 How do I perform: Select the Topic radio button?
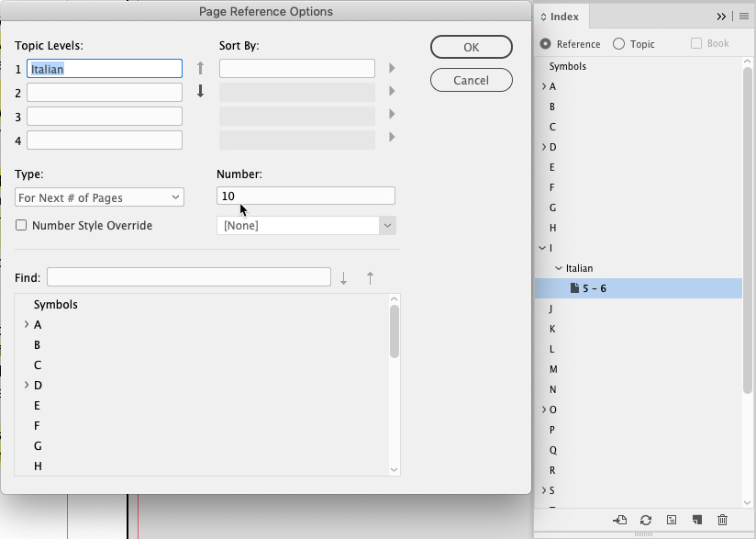pos(619,43)
